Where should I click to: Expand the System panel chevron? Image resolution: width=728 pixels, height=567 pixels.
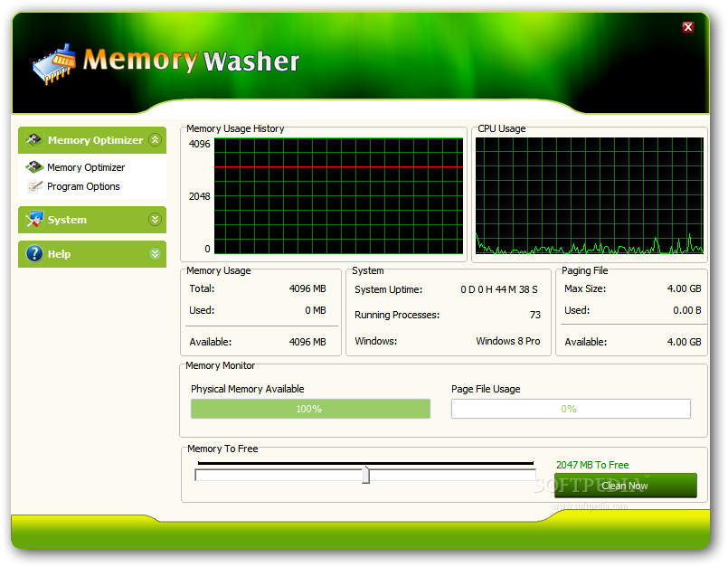155,219
